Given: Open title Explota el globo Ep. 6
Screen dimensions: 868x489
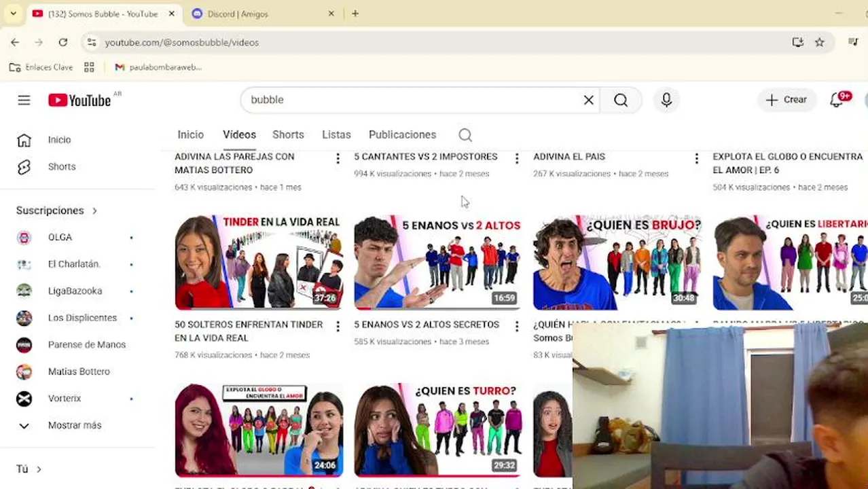Looking at the screenshot, I should (x=787, y=163).
